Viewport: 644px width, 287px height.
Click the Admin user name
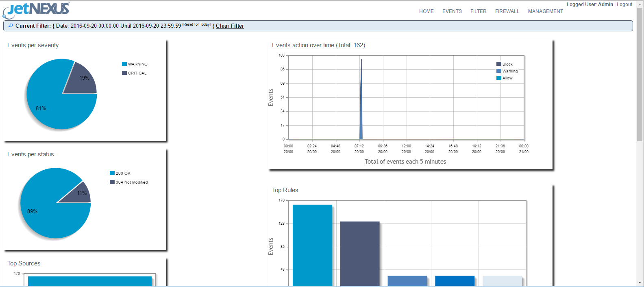tap(605, 4)
